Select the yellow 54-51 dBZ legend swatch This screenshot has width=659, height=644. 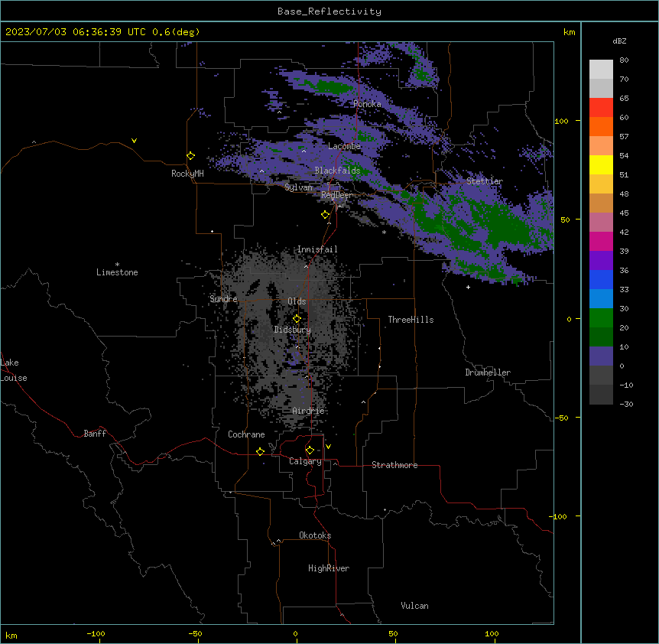click(x=601, y=164)
